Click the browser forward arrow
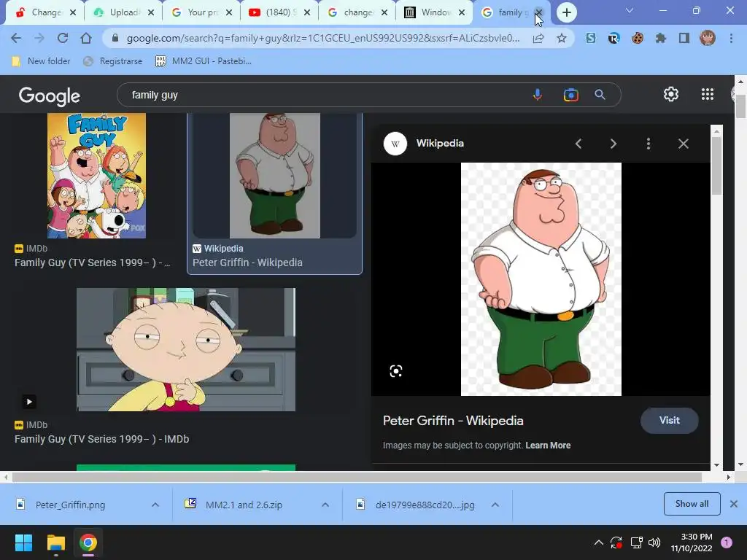The image size is (747, 560). click(39, 38)
